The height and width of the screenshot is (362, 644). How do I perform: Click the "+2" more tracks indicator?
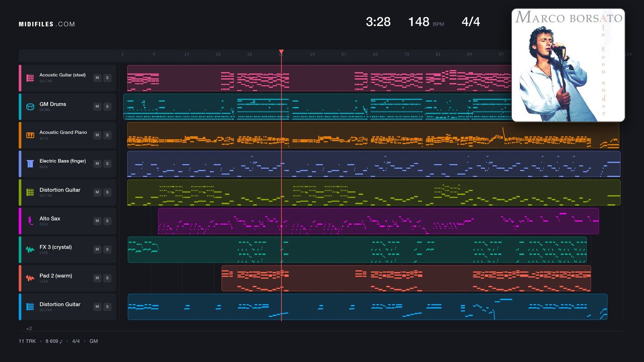coord(29,329)
